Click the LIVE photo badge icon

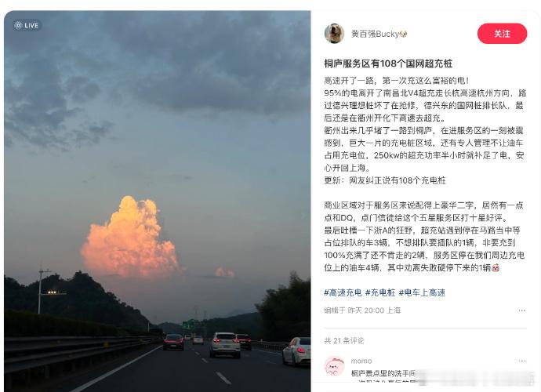click(27, 25)
